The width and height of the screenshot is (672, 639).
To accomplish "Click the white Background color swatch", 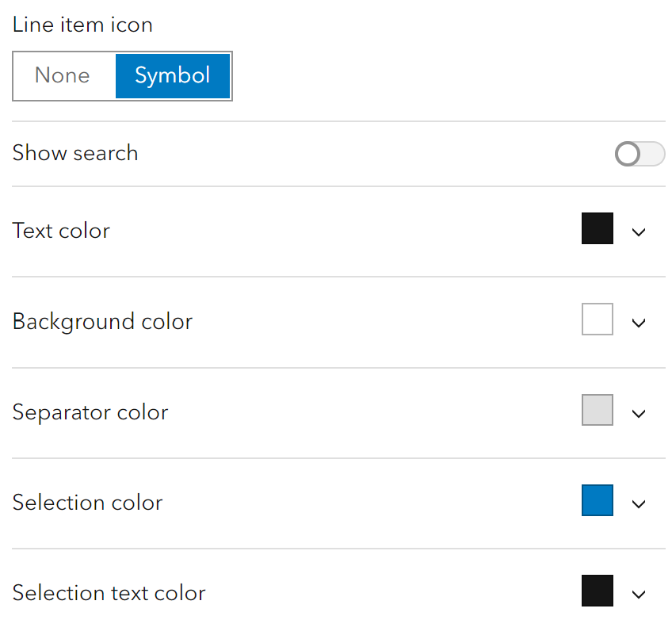I will [598, 320].
